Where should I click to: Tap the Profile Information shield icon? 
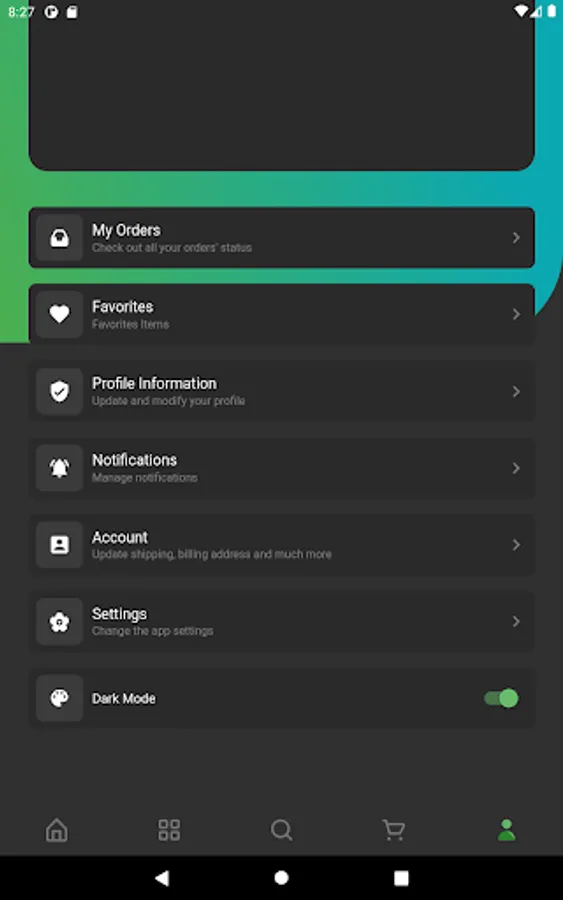click(59, 391)
